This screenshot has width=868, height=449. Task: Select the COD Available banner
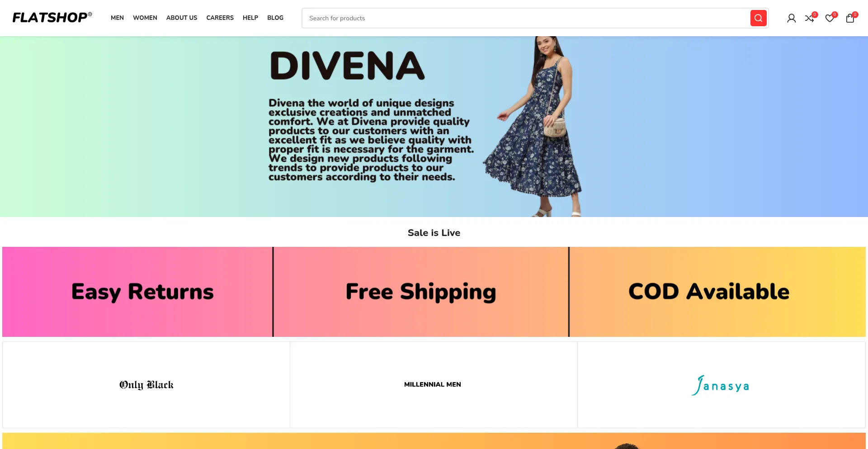(x=717, y=292)
